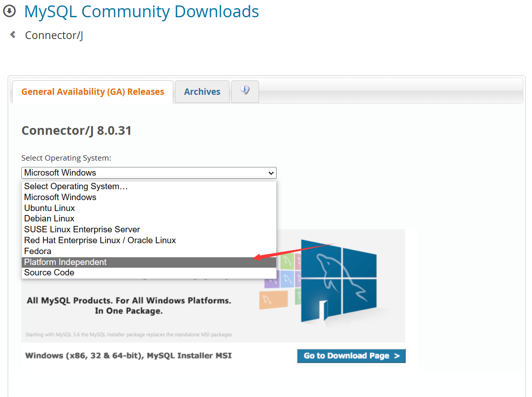Click 'Starting with MySQL 5.6' note text
Screen dimensions: 532x397
click(x=129, y=334)
